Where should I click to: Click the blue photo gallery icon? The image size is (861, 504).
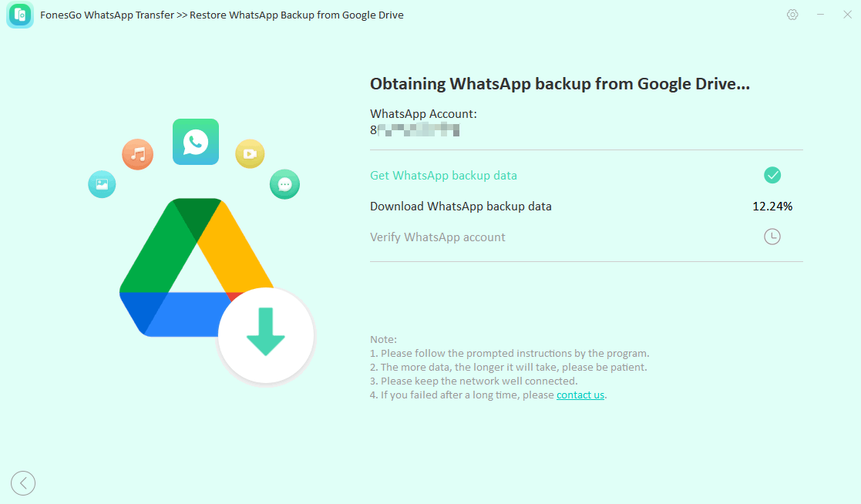point(103,184)
